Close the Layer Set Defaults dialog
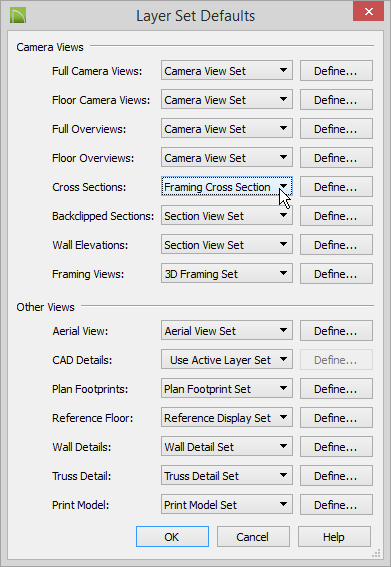 (x=369, y=12)
